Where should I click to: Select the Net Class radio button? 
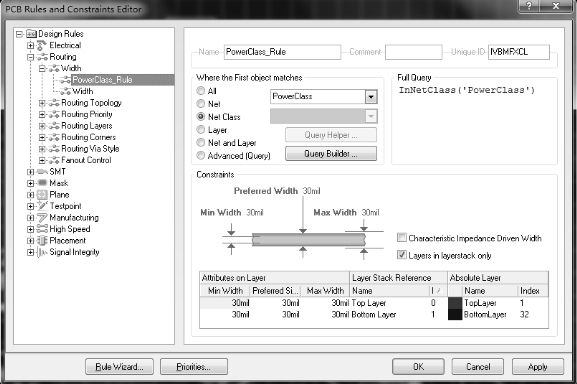tap(201, 117)
